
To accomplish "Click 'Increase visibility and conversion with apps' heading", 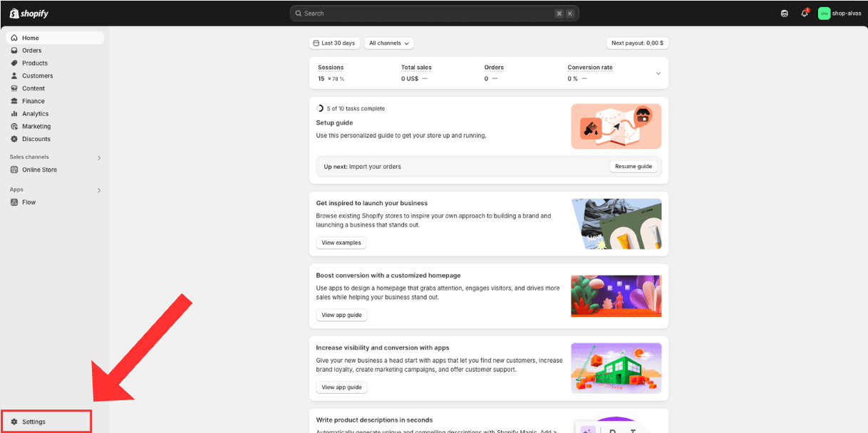I will coord(383,348).
